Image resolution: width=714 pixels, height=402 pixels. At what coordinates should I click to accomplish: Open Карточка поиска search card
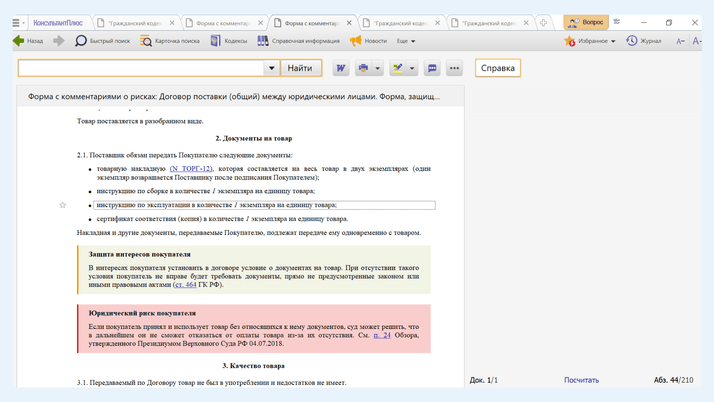pyautogui.click(x=169, y=41)
